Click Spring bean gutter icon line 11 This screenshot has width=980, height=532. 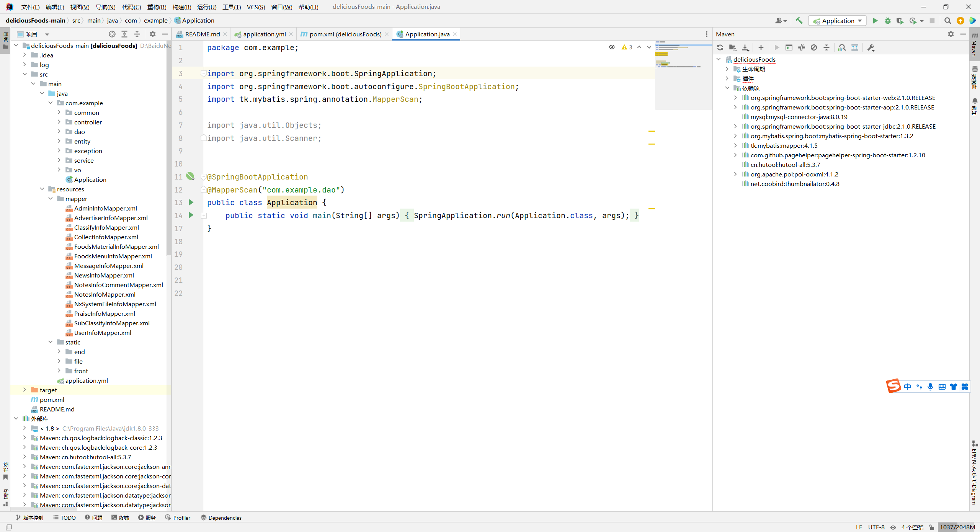(x=190, y=176)
